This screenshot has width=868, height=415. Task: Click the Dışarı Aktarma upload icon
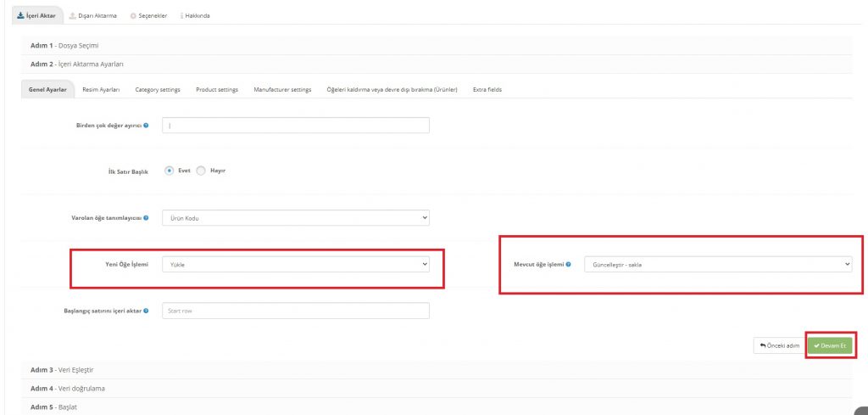73,15
